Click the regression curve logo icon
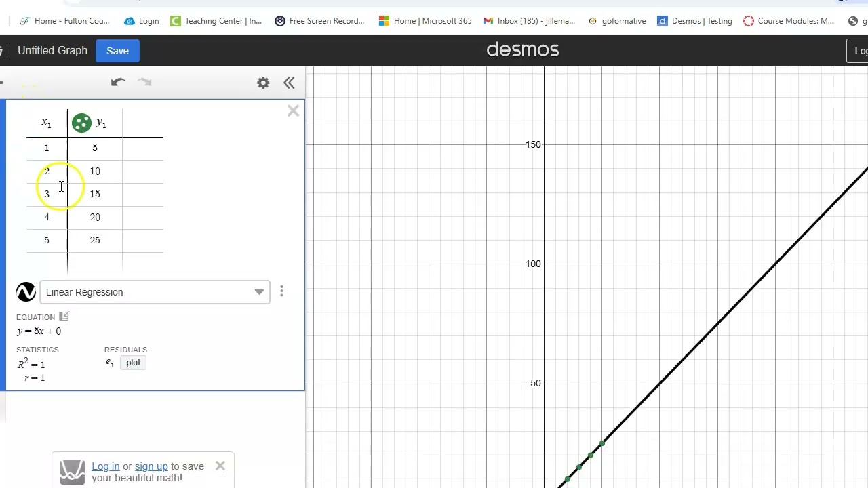The width and height of the screenshot is (868, 488). click(x=26, y=292)
